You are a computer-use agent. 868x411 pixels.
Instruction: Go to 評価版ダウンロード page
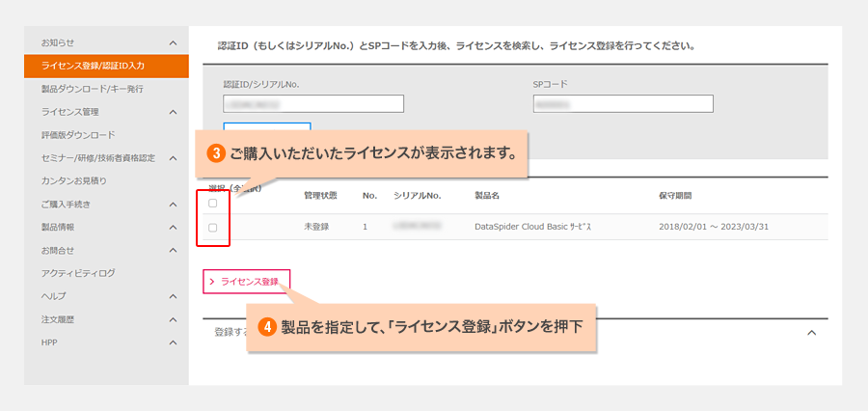pyautogui.click(x=78, y=135)
